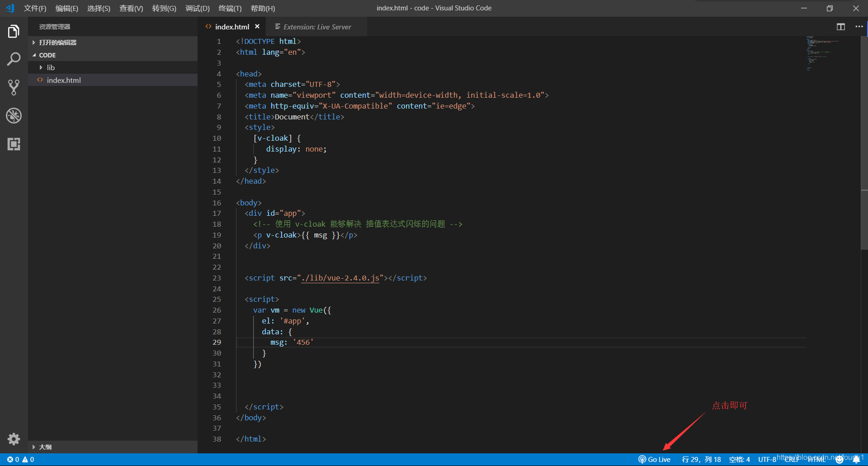This screenshot has width=868, height=466.
Task: Click the warnings count in status bar
Action: [28, 459]
